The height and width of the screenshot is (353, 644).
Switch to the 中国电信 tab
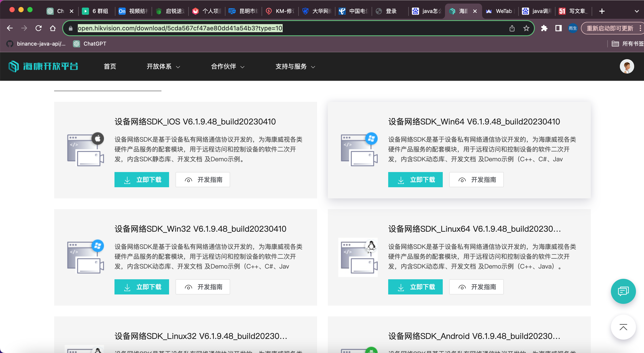(x=353, y=11)
